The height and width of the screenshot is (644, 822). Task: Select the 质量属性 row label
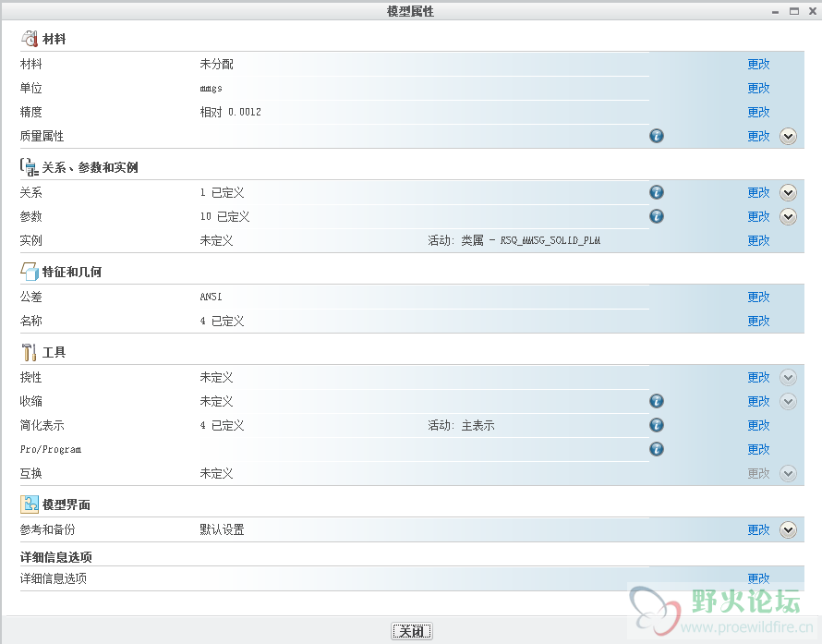pos(42,137)
